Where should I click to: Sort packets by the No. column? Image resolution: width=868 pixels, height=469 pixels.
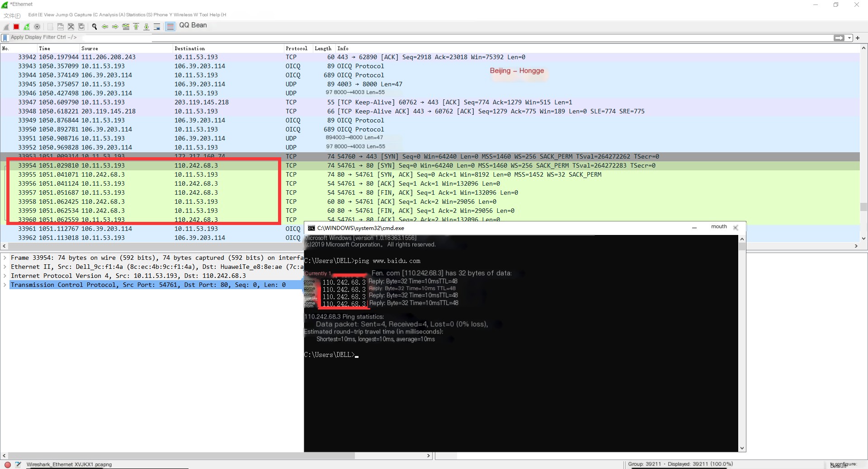[x=18, y=48]
